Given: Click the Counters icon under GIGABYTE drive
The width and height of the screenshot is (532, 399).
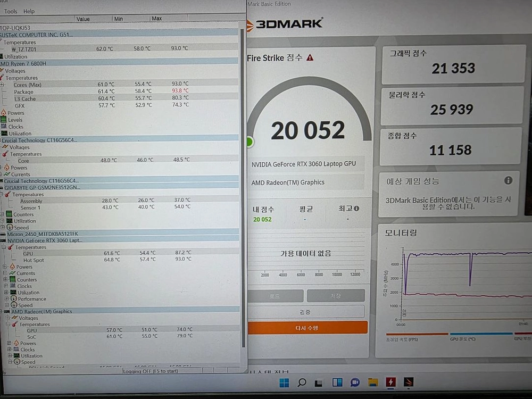Looking at the screenshot, I should click(x=9, y=214).
